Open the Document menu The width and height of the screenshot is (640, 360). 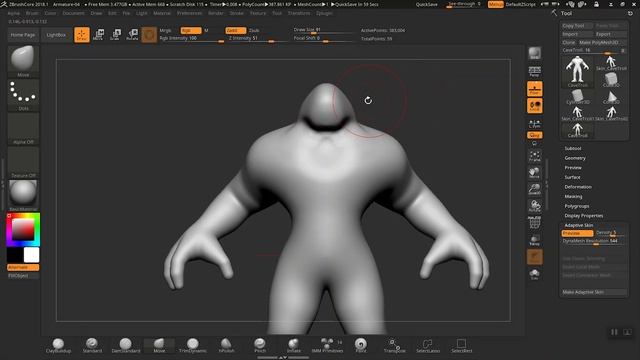pos(73,13)
